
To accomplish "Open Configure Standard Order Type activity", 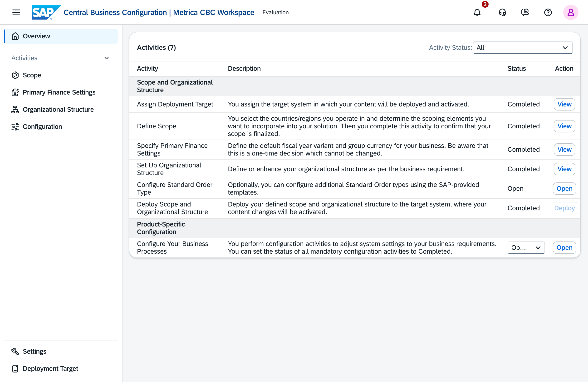I will pyautogui.click(x=564, y=189).
